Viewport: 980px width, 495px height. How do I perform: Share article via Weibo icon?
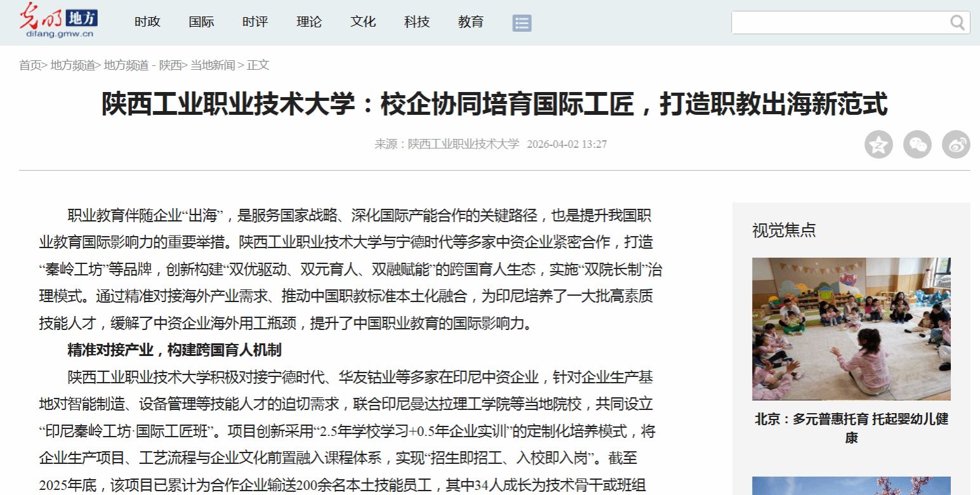pos(956,145)
